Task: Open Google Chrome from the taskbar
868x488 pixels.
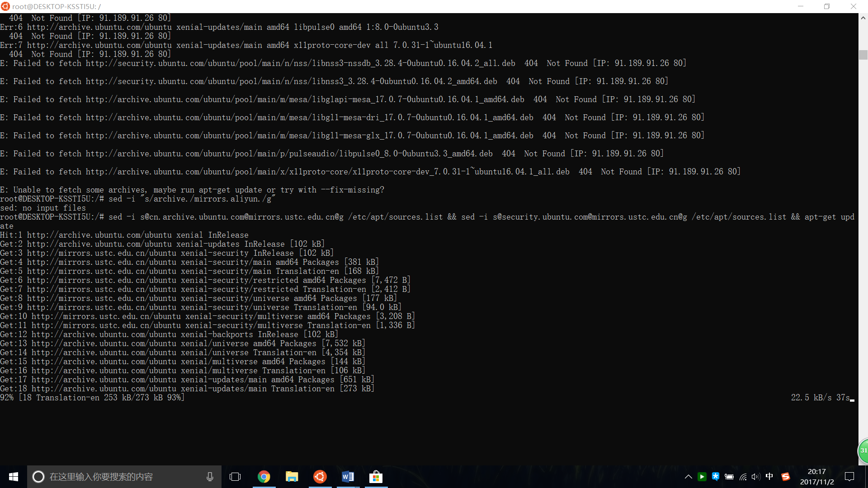Action: [264, 477]
